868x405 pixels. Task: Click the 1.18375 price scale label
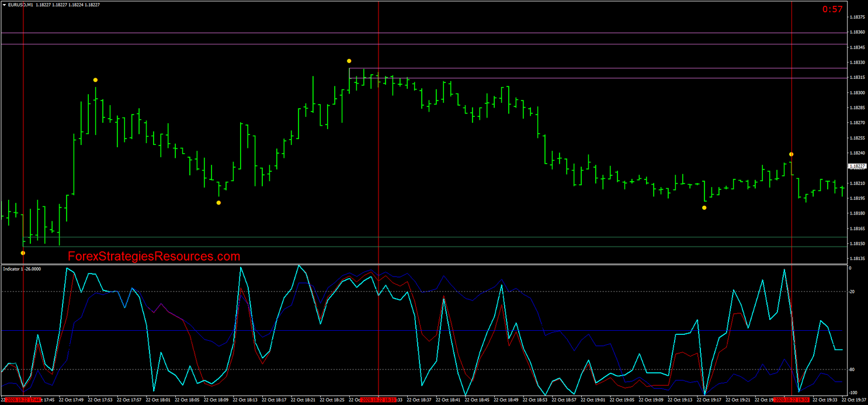(x=857, y=17)
